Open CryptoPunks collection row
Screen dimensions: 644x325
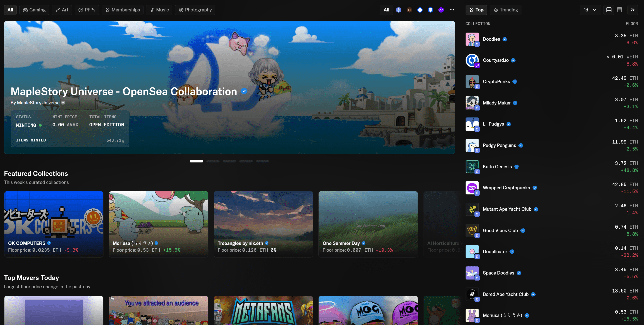(496, 82)
